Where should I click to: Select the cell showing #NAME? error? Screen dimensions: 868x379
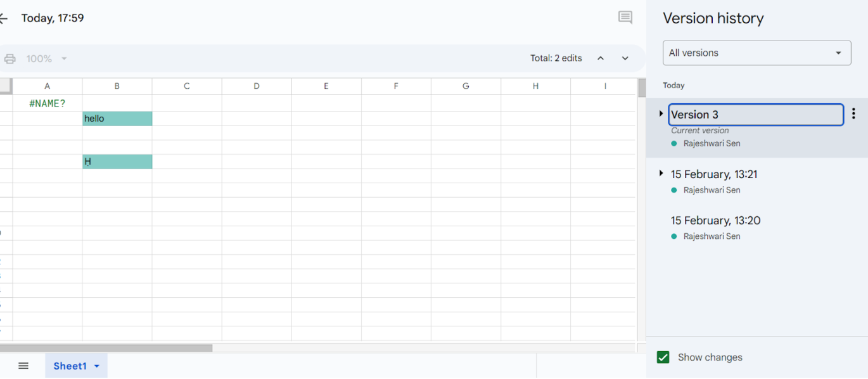click(x=48, y=103)
